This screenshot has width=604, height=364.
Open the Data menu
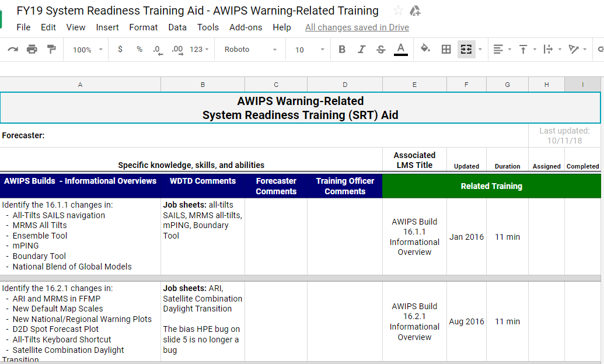[x=177, y=27]
